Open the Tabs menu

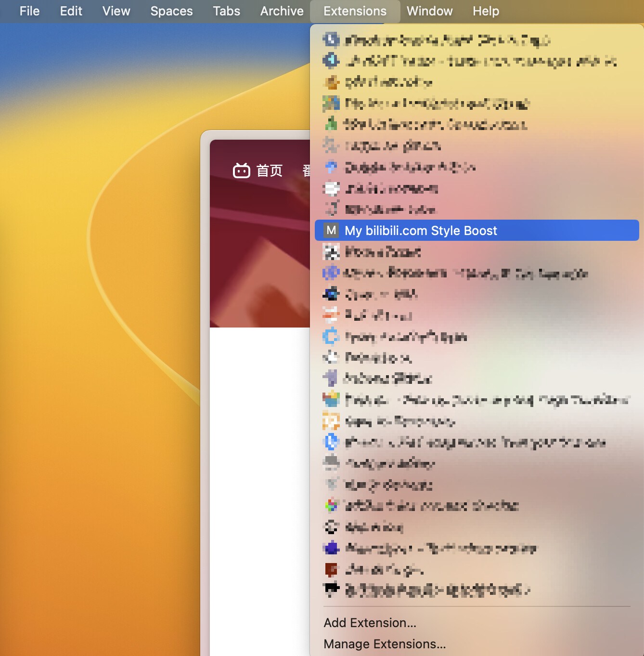[x=226, y=11]
